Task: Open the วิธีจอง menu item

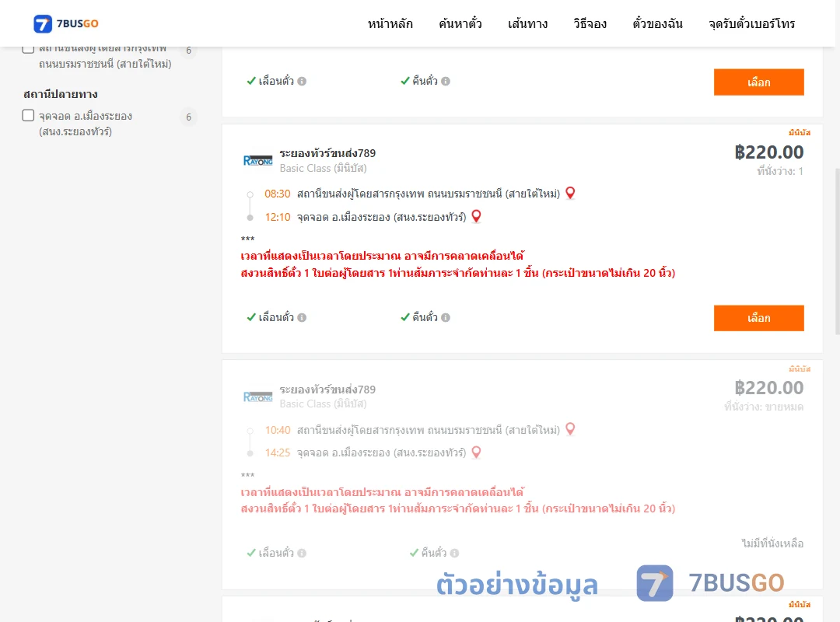Action: coord(590,23)
